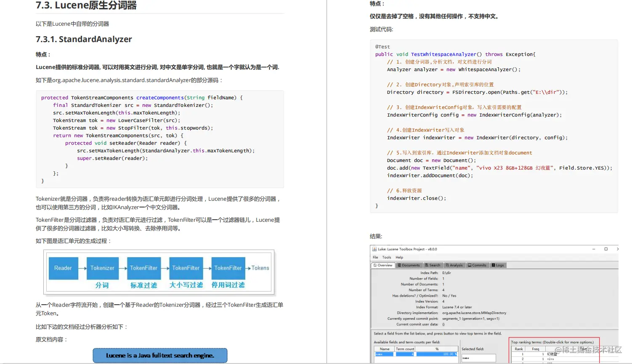Click the @Test annotation in the code
The height and width of the screenshot is (364, 632).
pyautogui.click(x=382, y=47)
